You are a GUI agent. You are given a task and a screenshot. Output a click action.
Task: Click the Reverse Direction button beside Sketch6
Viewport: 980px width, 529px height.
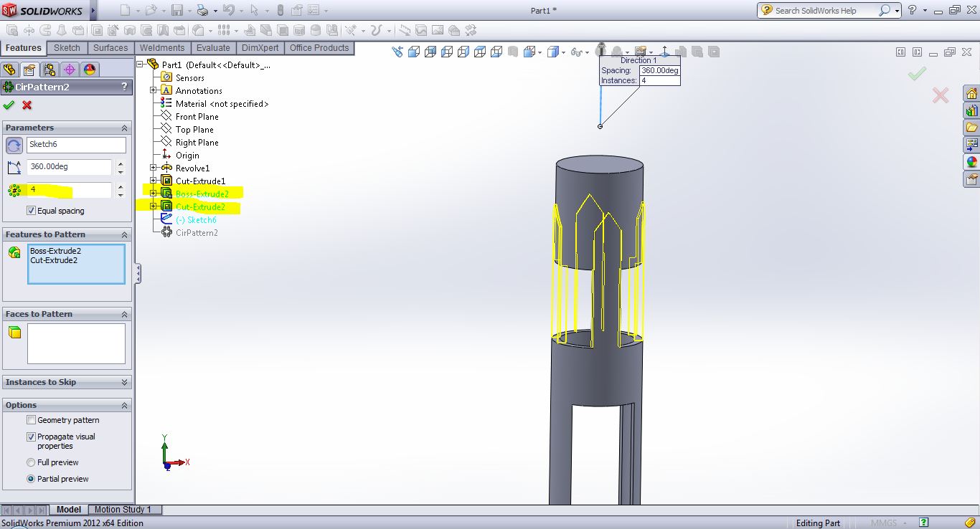[x=14, y=146]
